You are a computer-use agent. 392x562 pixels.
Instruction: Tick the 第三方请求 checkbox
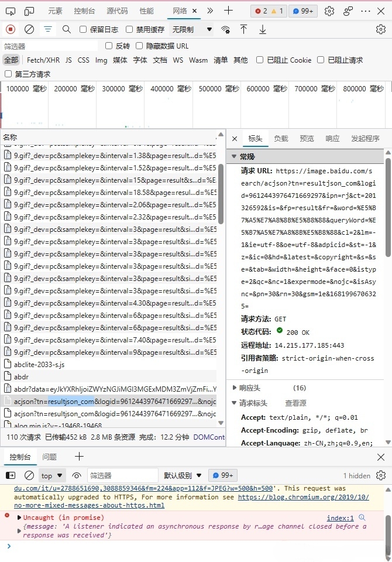coord(8,74)
